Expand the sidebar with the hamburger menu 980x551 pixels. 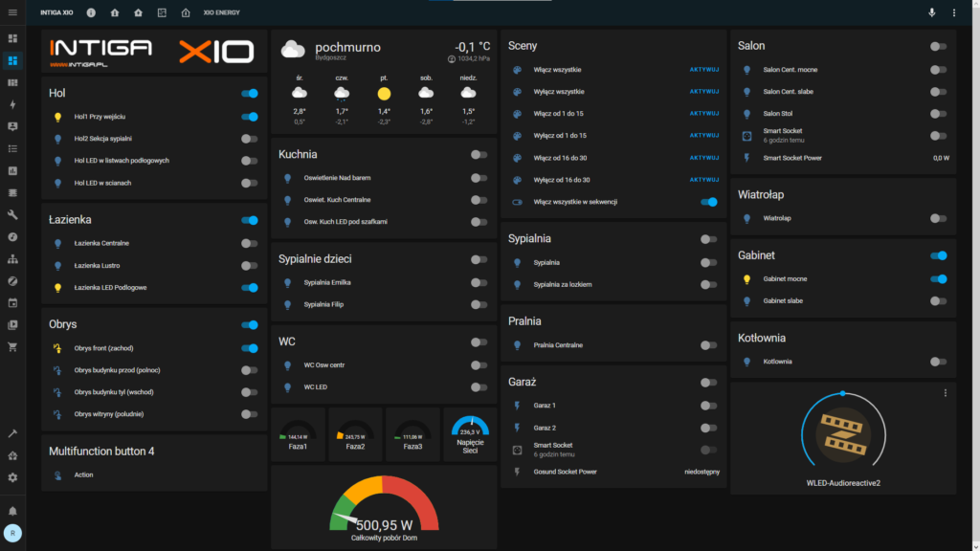tap(12, 12)
